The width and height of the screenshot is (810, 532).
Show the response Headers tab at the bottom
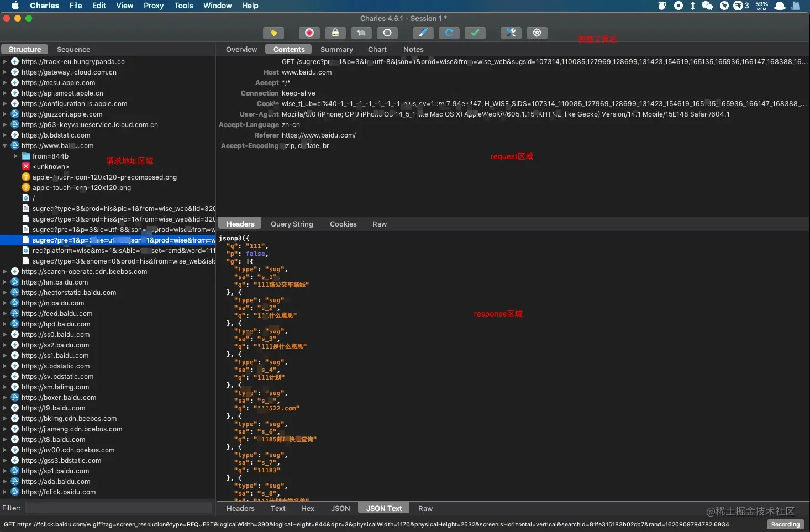pyautogui.click(x=240, y=508)
